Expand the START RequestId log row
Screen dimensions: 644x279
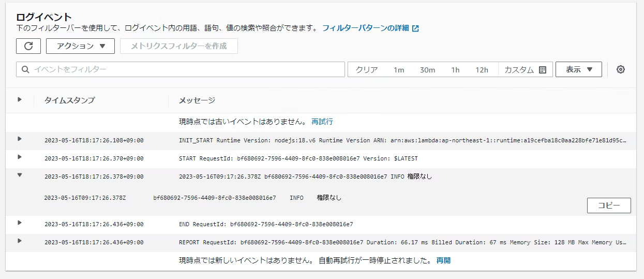[x=20, y=157]
